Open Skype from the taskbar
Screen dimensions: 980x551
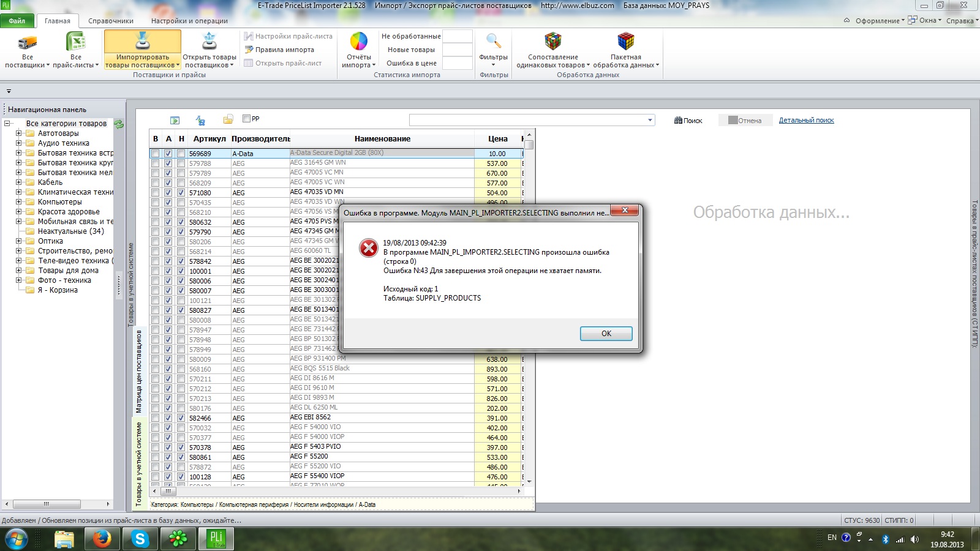140,539
